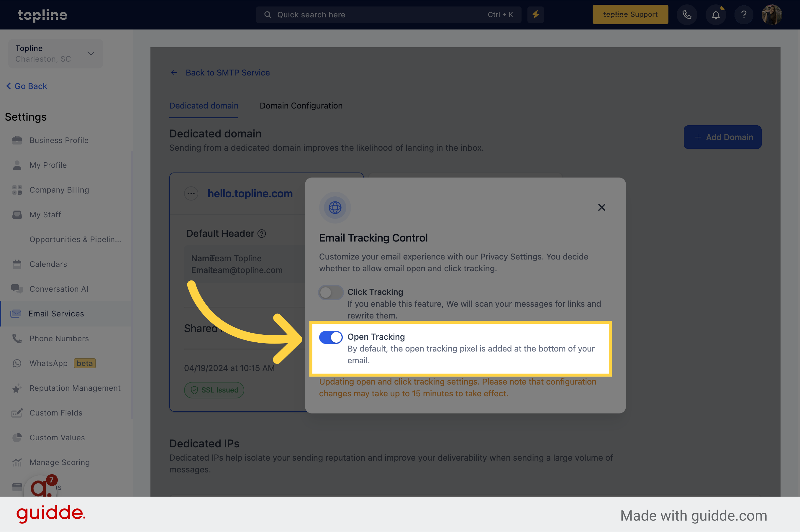Expand Opportunities & Pipeline navigation item
Image resolution: width=800 pixels, height=532 pixels.
click(x=76, y=239)
